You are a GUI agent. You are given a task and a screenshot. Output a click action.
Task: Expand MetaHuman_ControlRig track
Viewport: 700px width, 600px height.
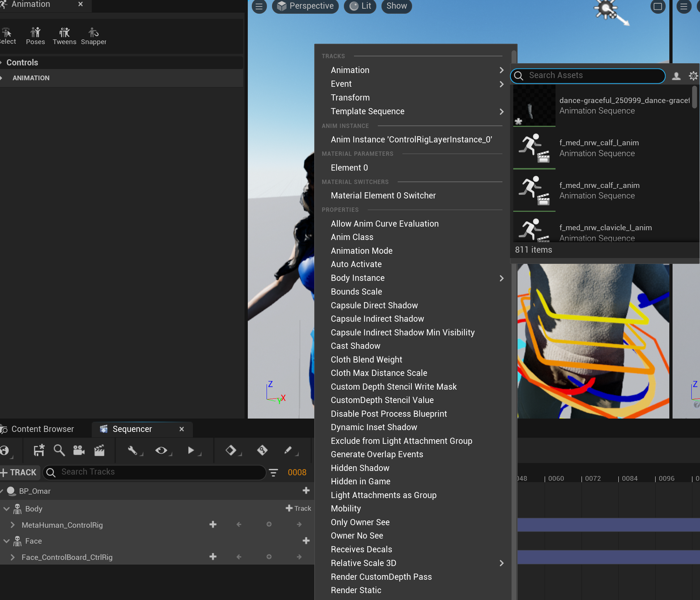click(x=13, y=525)
